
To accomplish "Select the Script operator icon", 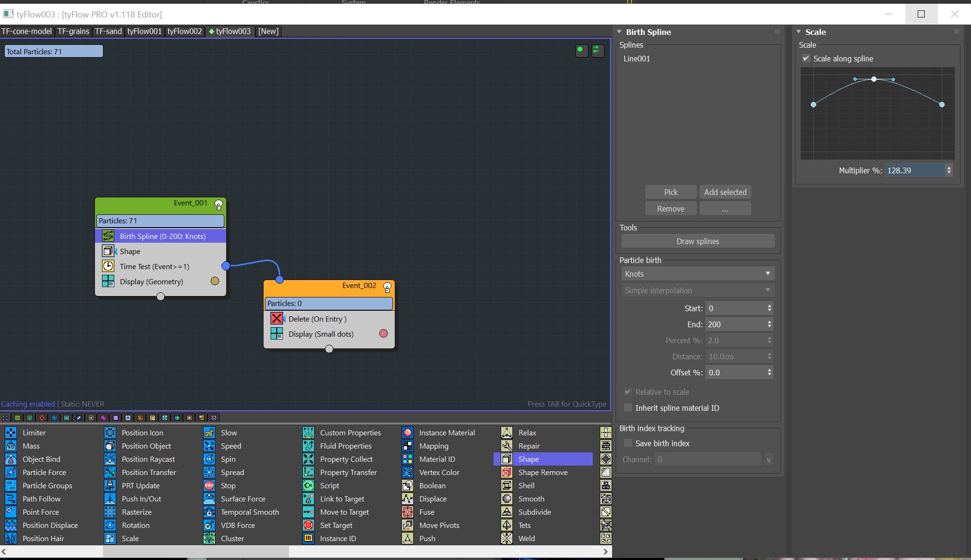I will [x=308, y=485].
